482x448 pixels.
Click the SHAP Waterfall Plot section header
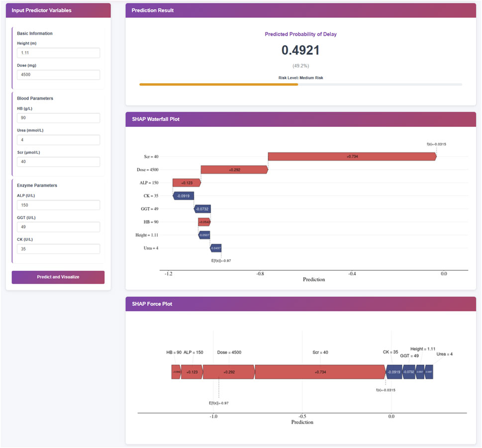click(x=300, y=119)
